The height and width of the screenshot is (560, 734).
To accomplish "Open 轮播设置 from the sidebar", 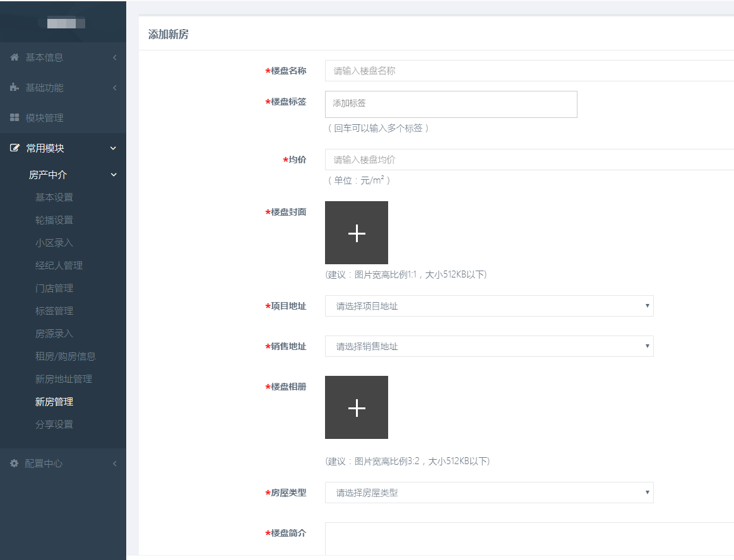I will pyautogui.click(x=54, y=220).
